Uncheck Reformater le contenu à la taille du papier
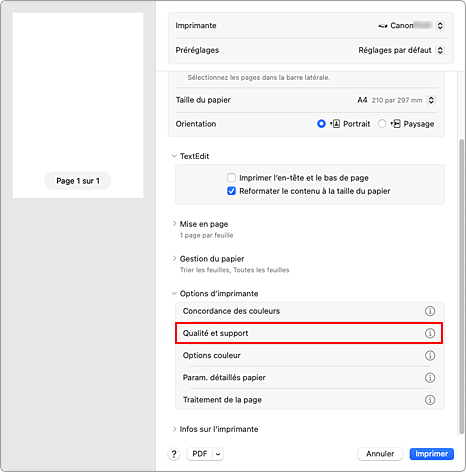The height and width of the screenshot is (472, 466). (x=231, y=191)
